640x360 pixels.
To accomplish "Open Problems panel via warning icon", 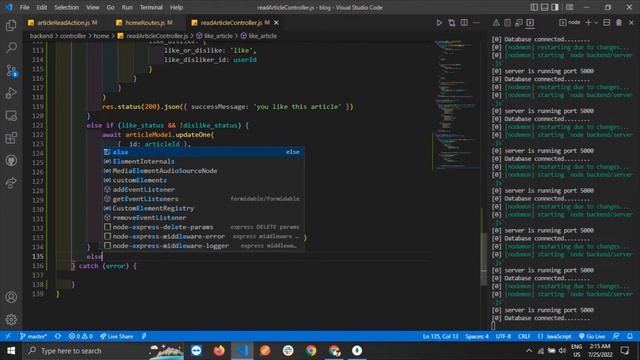I will 496,23.
